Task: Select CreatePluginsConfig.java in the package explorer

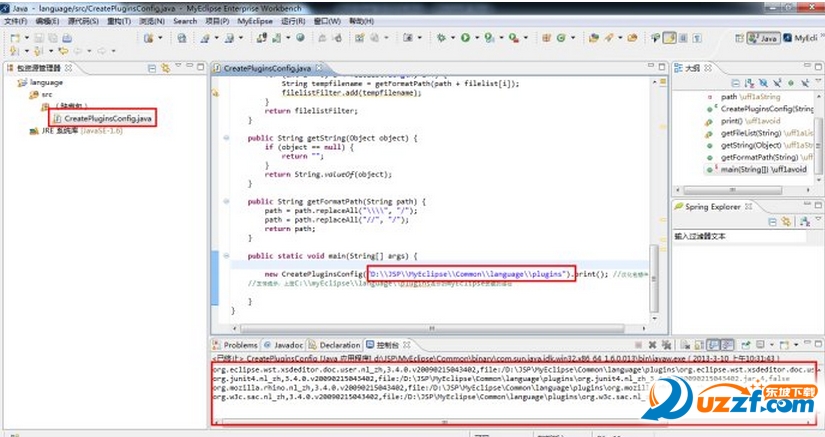Action: (108, 118)
